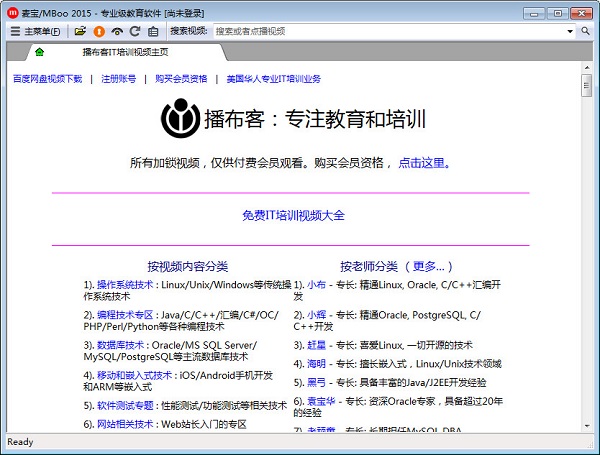Screen dimensions: 600x455
Task: Click the orange alert circle icon
Action: [98, 31]
